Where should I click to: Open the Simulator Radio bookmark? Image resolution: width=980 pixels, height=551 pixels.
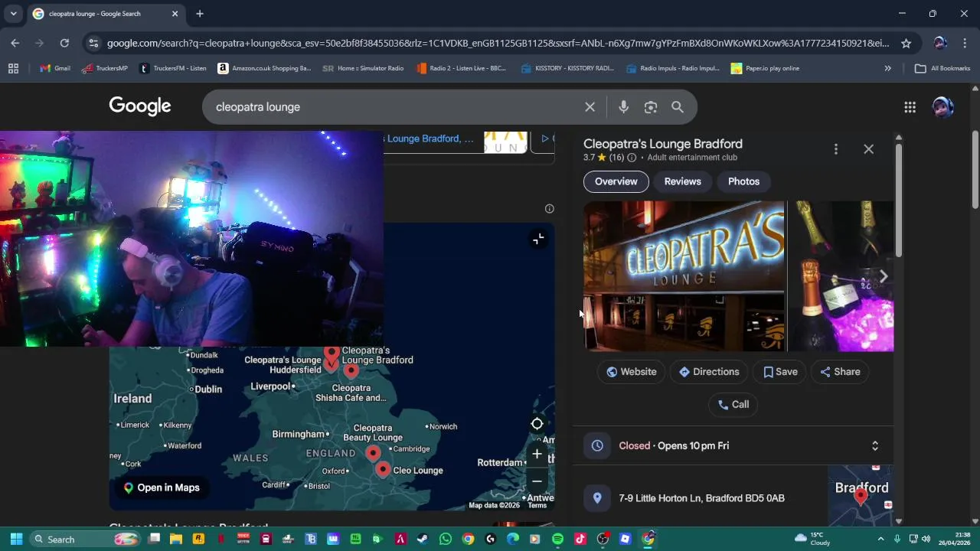tap(363, 68)
